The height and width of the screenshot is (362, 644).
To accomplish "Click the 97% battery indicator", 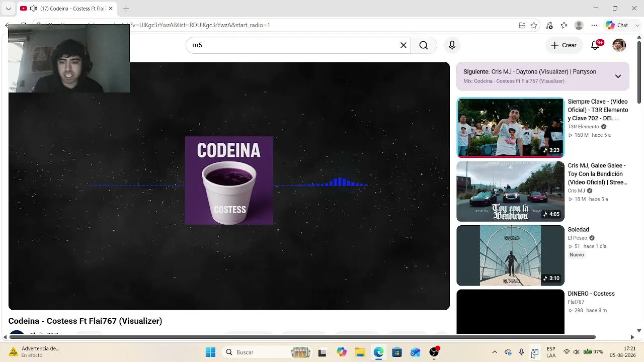I will (593, 352).
